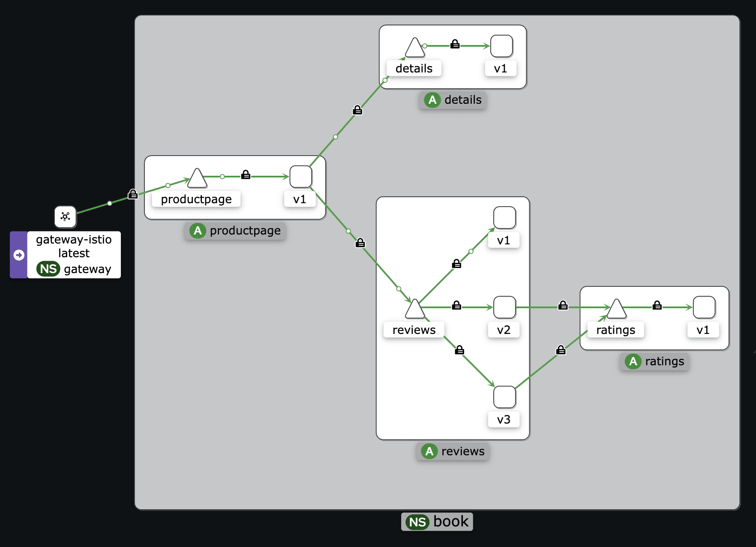Click lock icon on reviews to v3 edge
The width and height of the screenshot is (756, 547).
(x=459, y=350)
